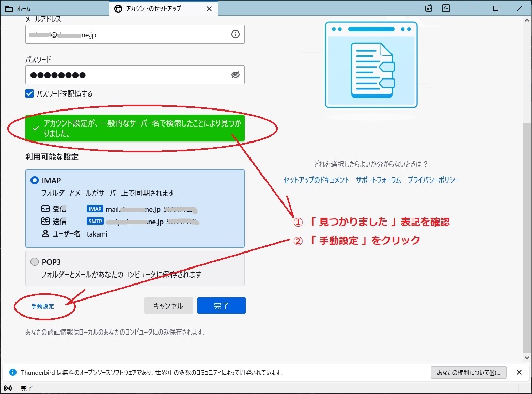The width and height of the screenshot is (532, 394).
Task: Toggle password visibility with the eye icon
Action: coord(236,75)
